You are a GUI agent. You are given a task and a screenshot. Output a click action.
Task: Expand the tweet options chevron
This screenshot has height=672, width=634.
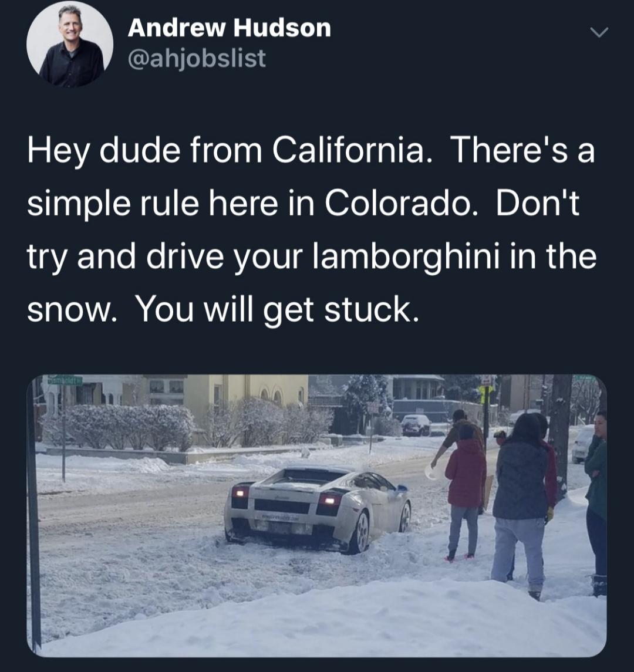tap(599, 32)
